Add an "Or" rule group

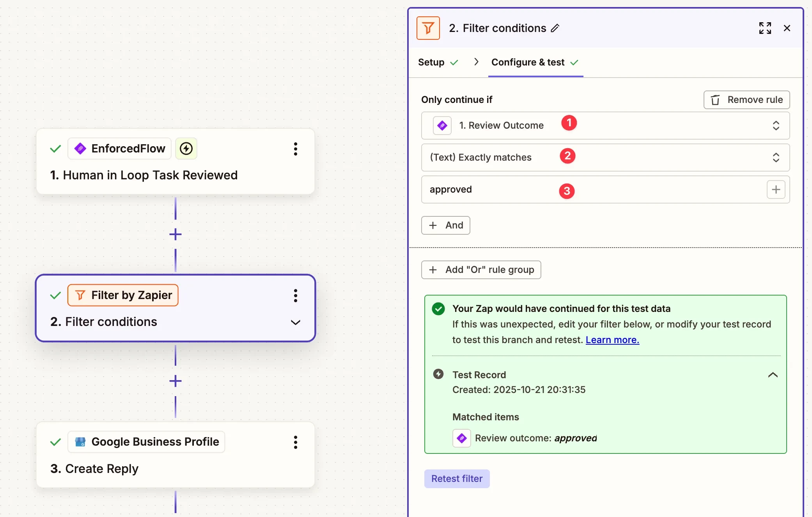pos(481,270)
